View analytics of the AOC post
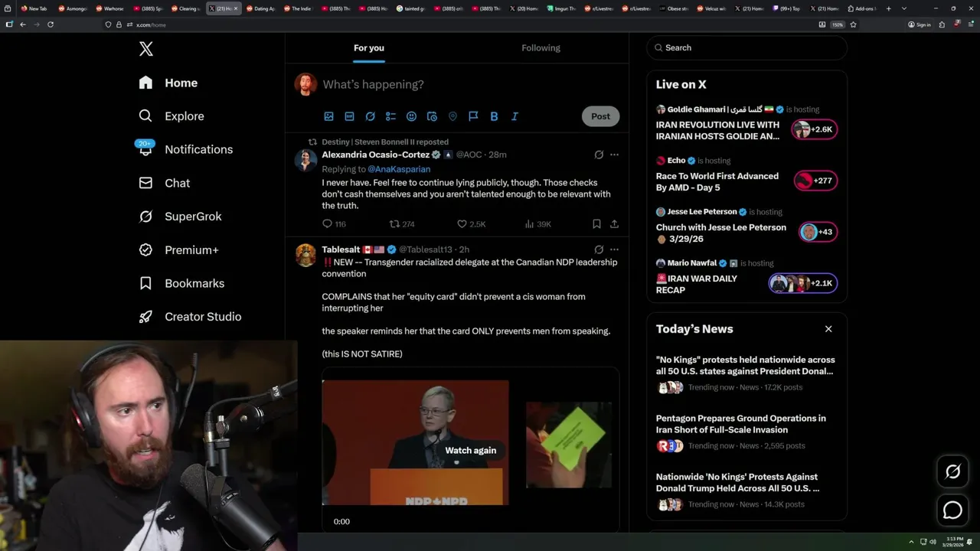 click(x=537, y=224)
